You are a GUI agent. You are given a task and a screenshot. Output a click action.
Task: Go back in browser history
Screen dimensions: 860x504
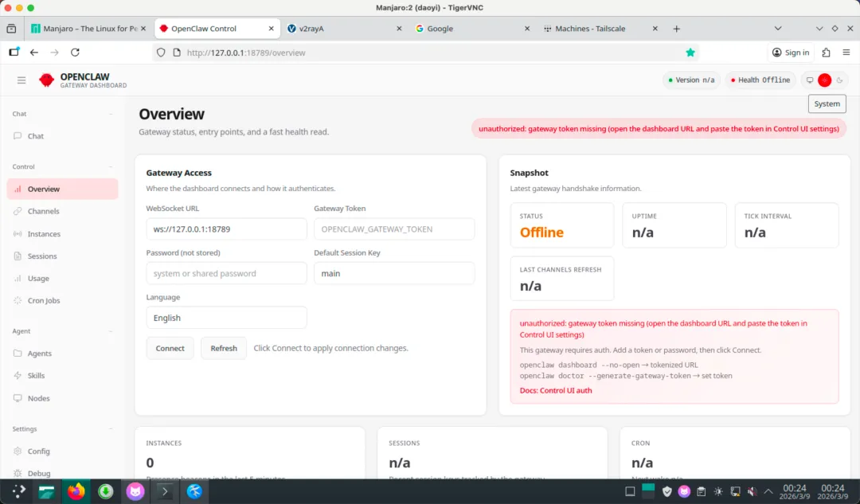[34, 53]
